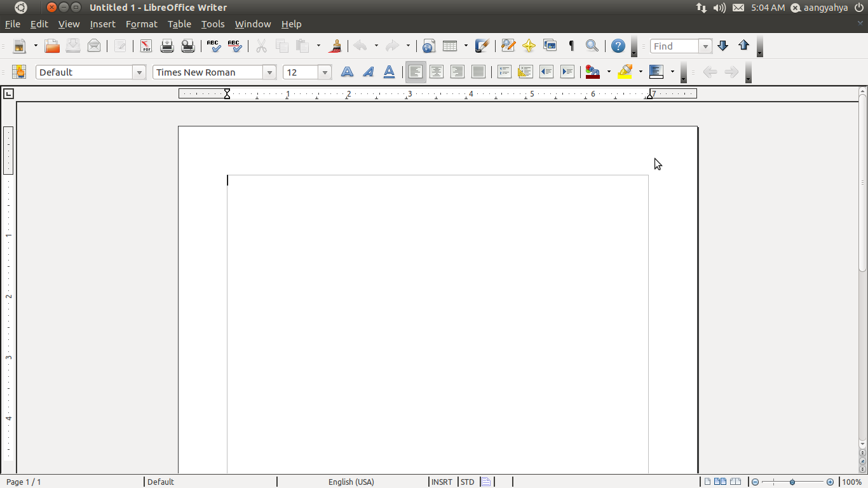This screenshot has height=488, width=868.
Task: Export the document as PDF
Action: click(x=146, y=46)
